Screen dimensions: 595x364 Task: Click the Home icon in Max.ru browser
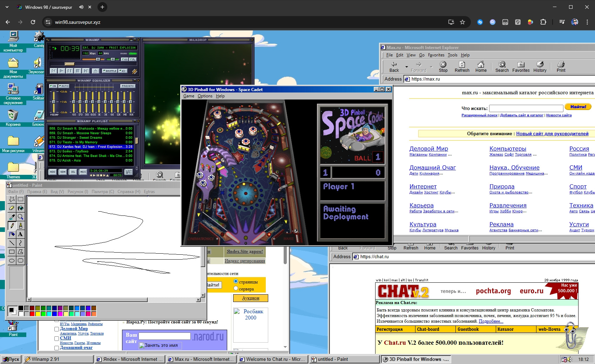[481, 66]
